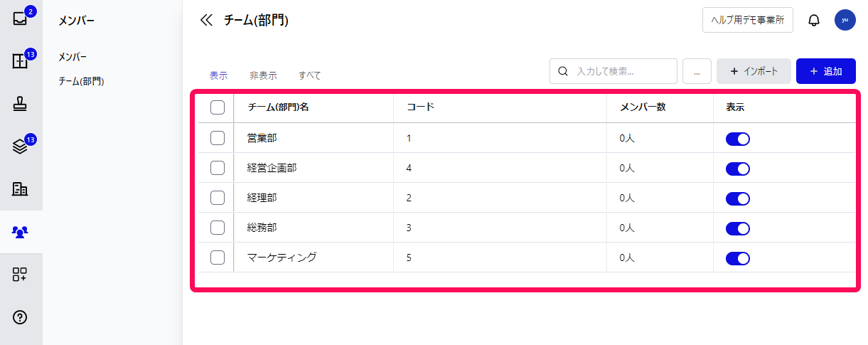Open the add apps grid icon
Screen dimensions: 868x345
coord(20,275)
